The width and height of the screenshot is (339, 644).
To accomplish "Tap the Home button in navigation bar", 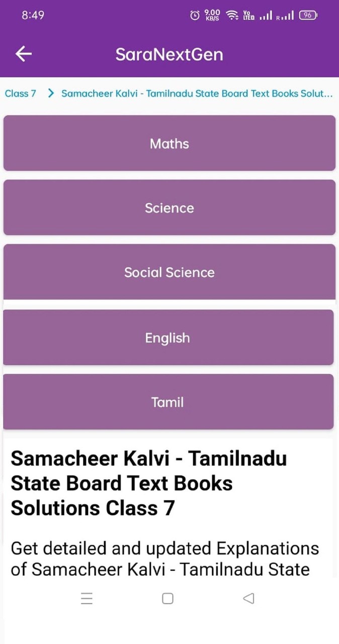I will pos(167,599).
